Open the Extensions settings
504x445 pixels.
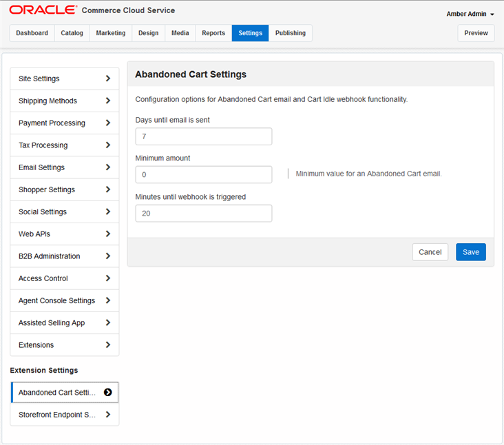(x=65, y=344)
